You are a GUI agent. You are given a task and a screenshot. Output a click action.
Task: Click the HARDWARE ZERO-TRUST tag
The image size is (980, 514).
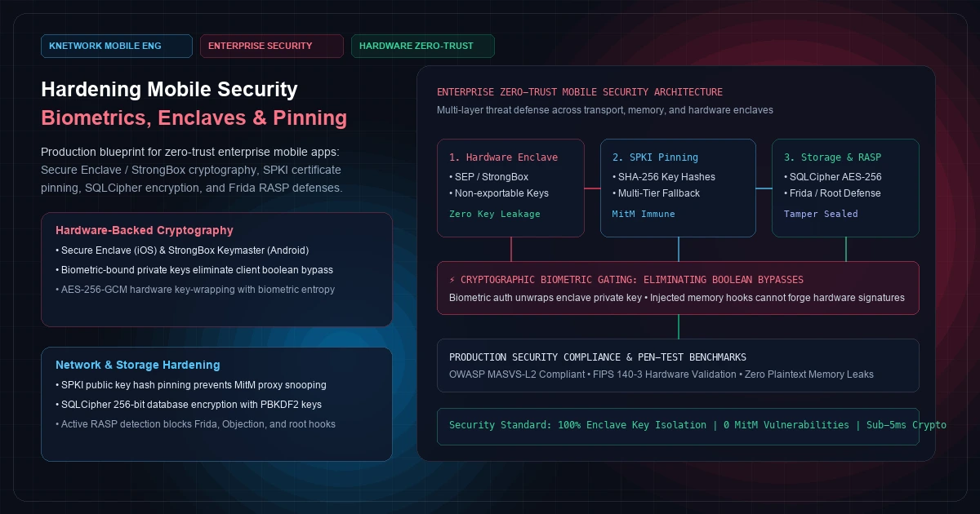(423, 46)
